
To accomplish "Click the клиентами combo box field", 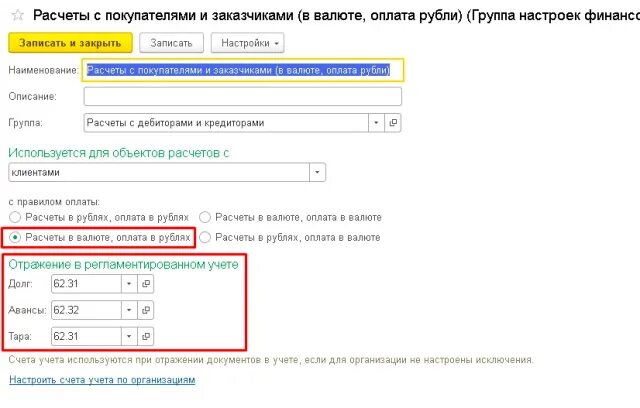I will (159, 172).
